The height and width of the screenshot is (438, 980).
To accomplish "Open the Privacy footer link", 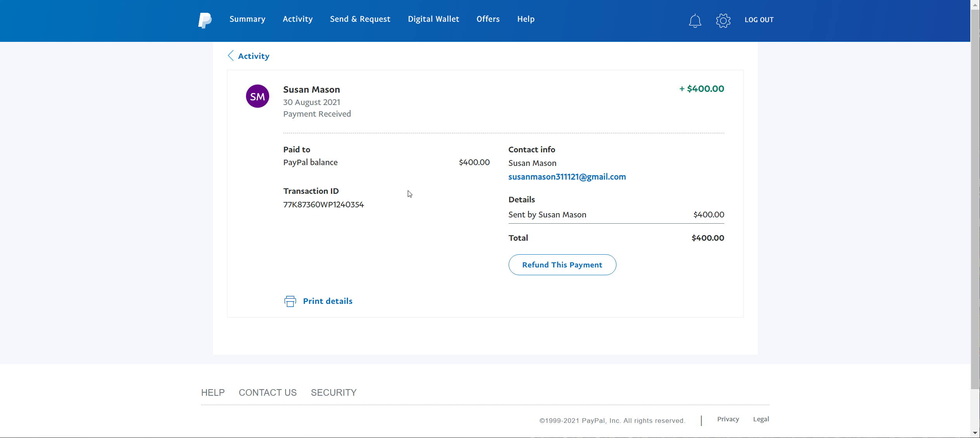I will click(x=728, y=419).
